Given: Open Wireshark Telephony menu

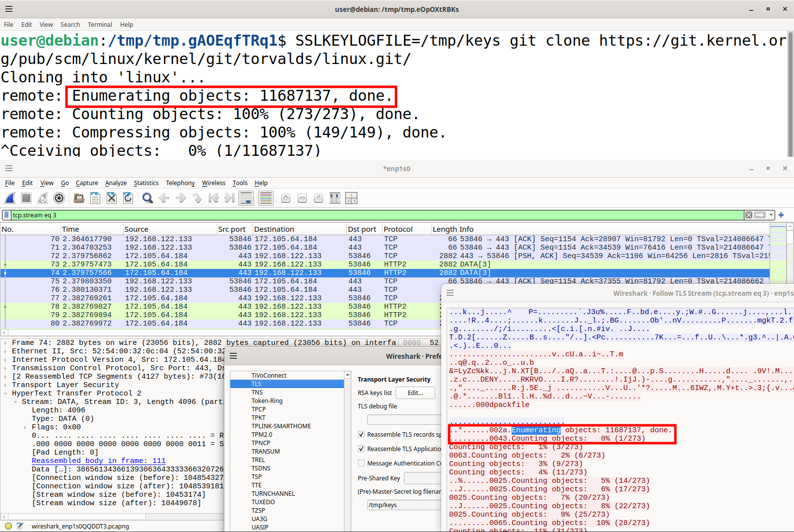Looking at the screenshot, I should pyautogui.click(x=180, y=183).
